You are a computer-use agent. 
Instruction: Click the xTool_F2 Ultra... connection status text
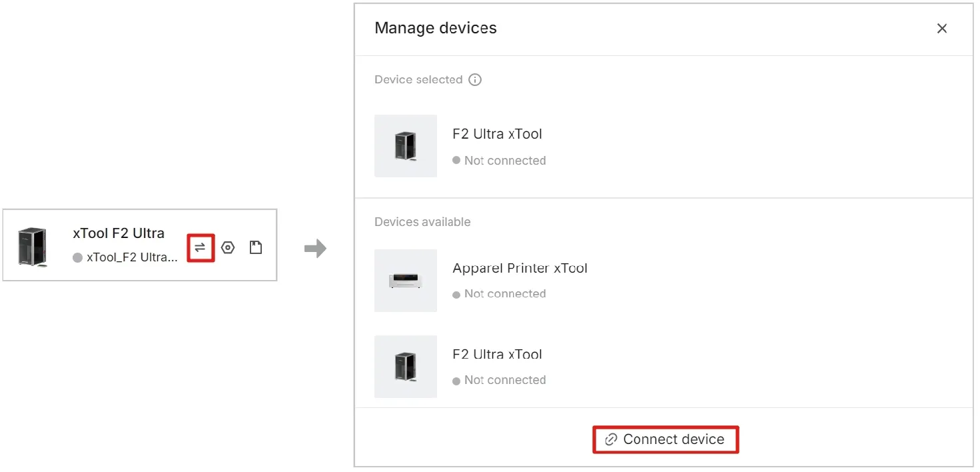[x=132, y=257]
